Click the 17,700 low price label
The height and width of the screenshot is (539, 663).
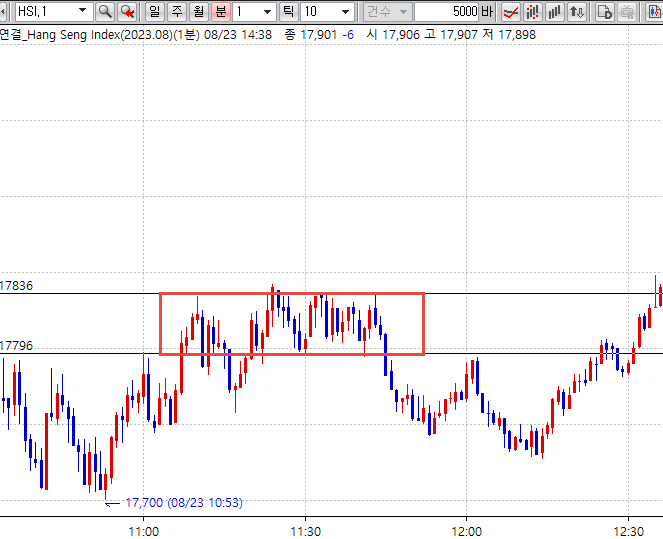tap(183, 503)
